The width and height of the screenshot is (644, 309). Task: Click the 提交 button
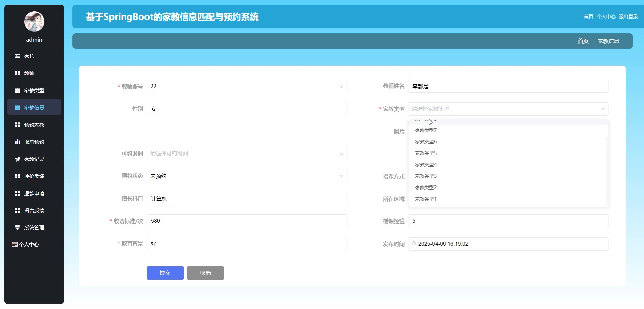click(165, 273)
